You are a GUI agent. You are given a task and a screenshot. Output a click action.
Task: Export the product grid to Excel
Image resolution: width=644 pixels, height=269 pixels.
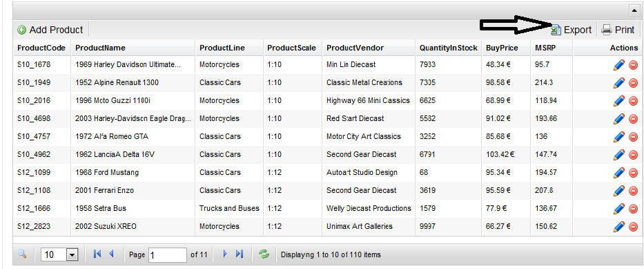point(572,30)
